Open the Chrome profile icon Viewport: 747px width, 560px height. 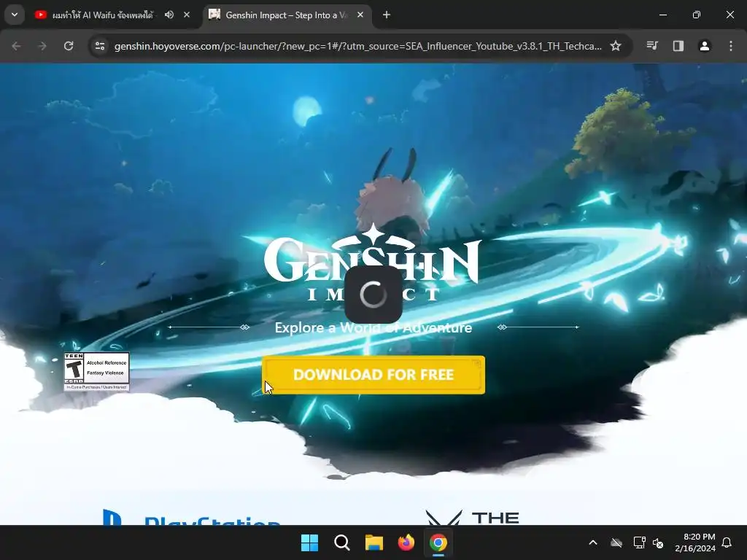tap(705, 46)
